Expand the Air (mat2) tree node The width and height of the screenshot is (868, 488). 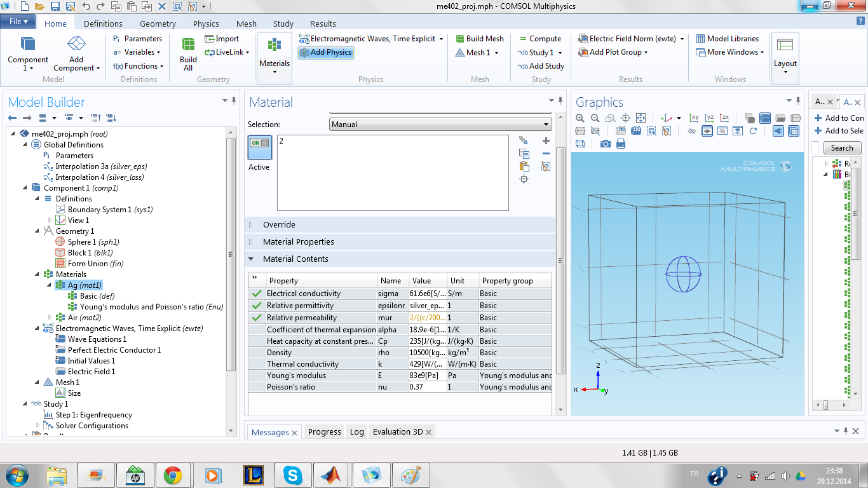50,318
